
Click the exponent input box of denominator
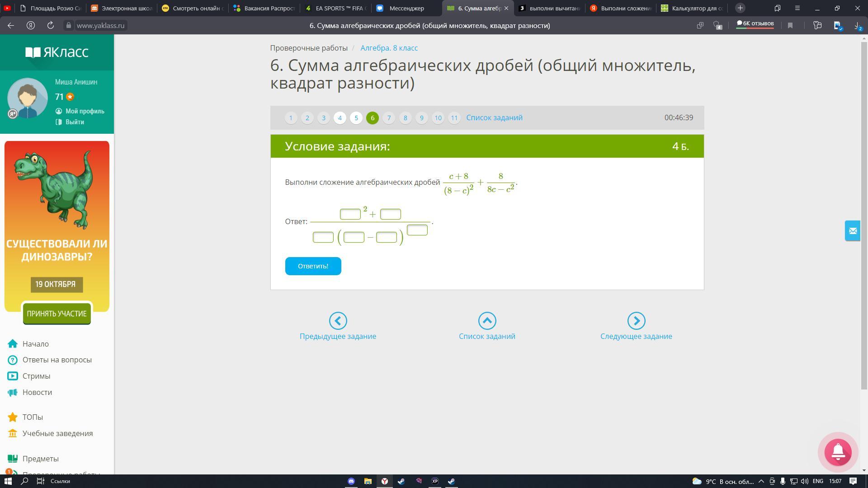click(x=417, y=230)
